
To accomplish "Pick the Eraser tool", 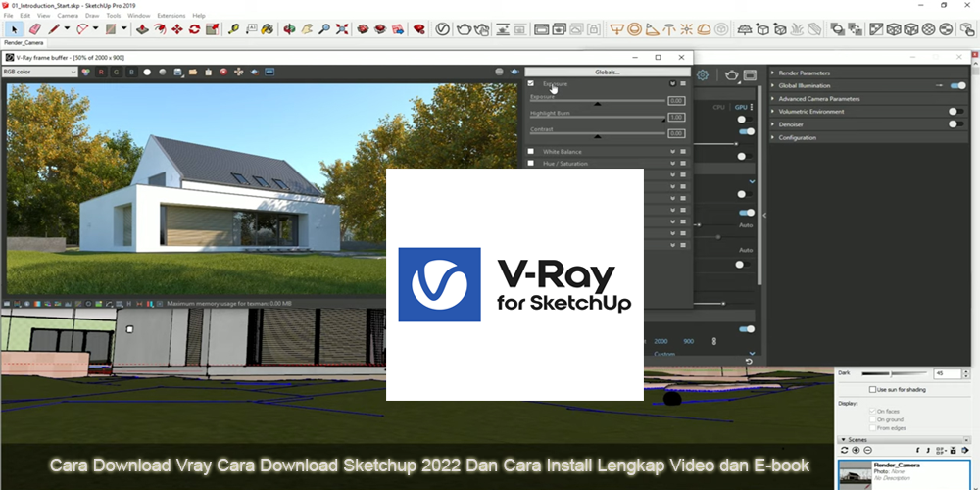I will (34, 28).
